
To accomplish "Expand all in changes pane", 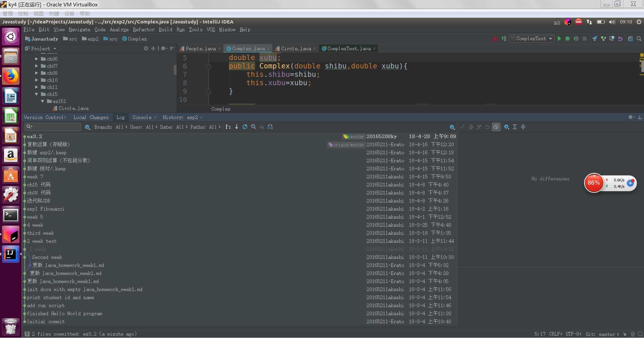I will click(515, 127).
